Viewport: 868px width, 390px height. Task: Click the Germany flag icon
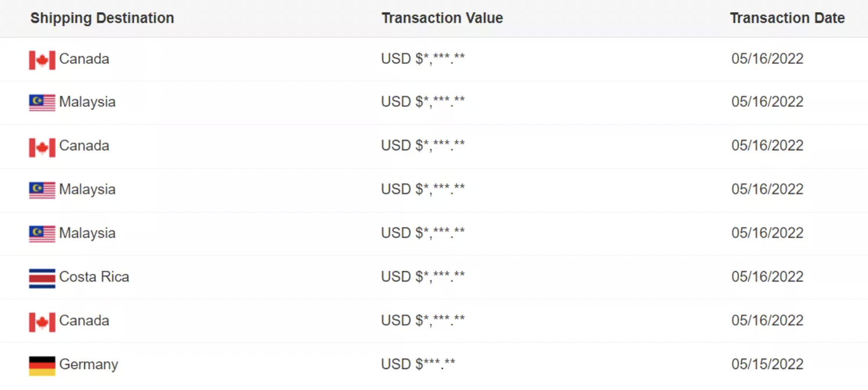point(42,366)
